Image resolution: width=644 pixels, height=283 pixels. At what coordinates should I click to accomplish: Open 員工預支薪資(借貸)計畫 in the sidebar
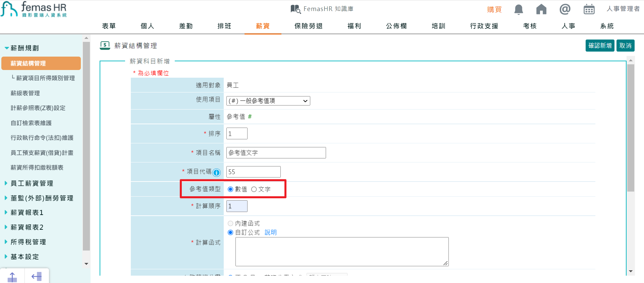42,153
